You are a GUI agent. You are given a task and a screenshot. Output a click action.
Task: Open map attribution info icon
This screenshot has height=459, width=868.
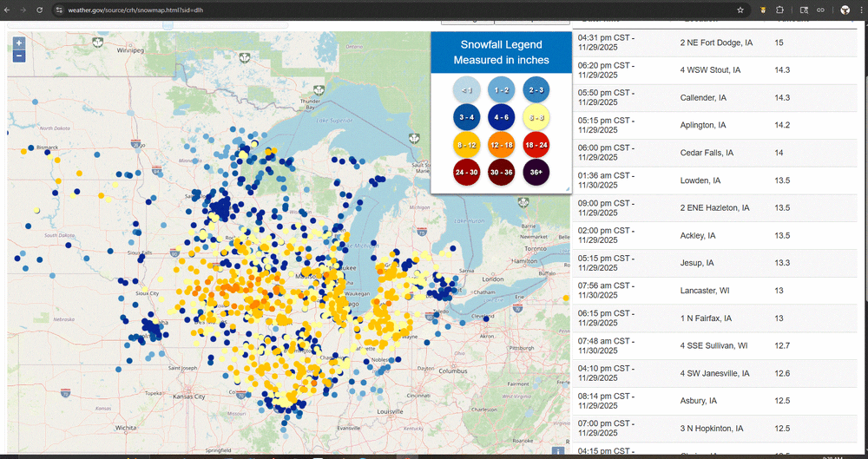pos(557,451)
